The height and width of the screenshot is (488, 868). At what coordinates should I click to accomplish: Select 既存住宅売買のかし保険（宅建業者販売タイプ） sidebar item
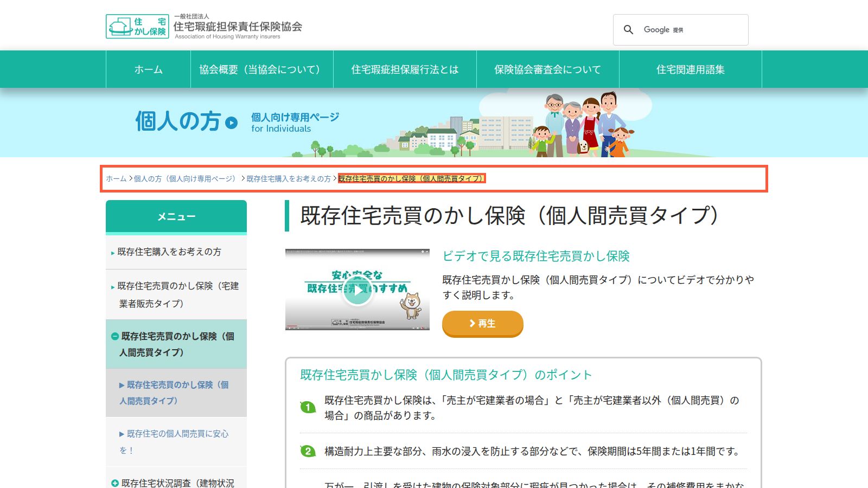coord(176,294)
